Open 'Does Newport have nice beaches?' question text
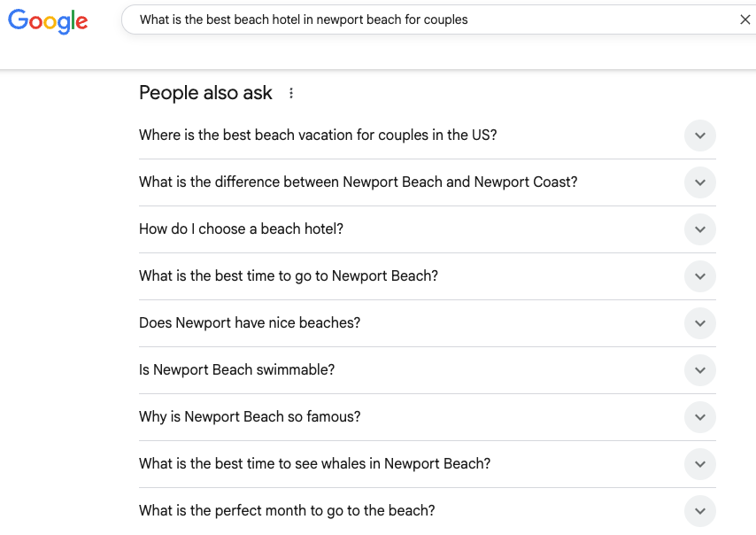This screenshot has width=756, height=535. (x=250, y=323)
